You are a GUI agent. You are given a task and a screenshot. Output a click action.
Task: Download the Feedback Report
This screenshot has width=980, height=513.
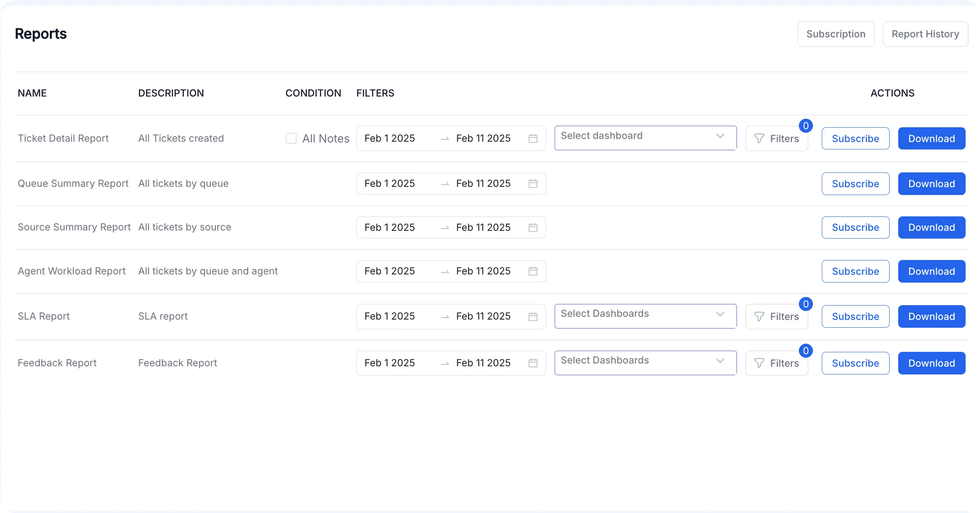931,363
